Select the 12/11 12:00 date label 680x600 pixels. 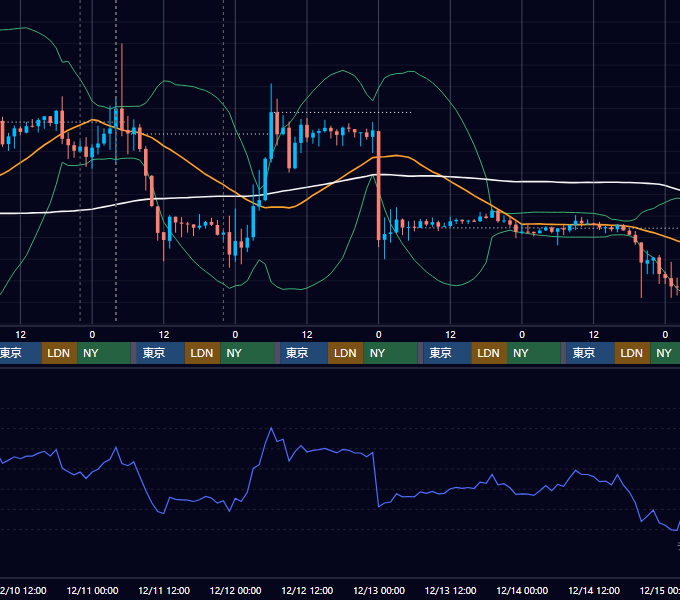pos(164,590)
